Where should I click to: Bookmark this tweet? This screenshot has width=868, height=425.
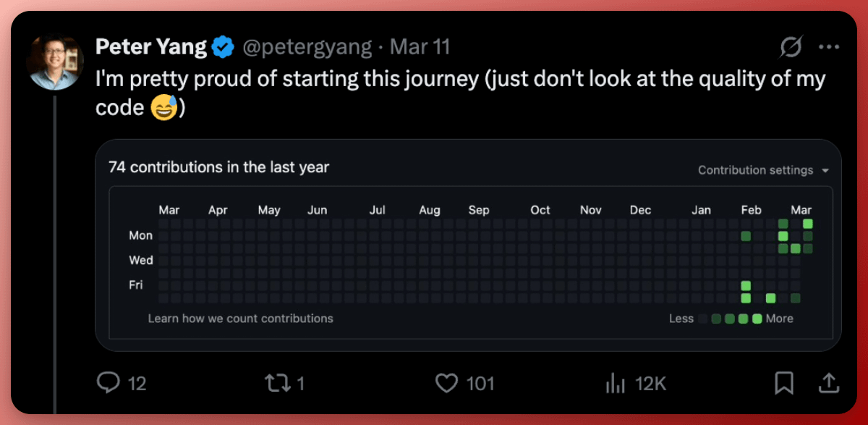pyautogui.click(x=783, y=382)
